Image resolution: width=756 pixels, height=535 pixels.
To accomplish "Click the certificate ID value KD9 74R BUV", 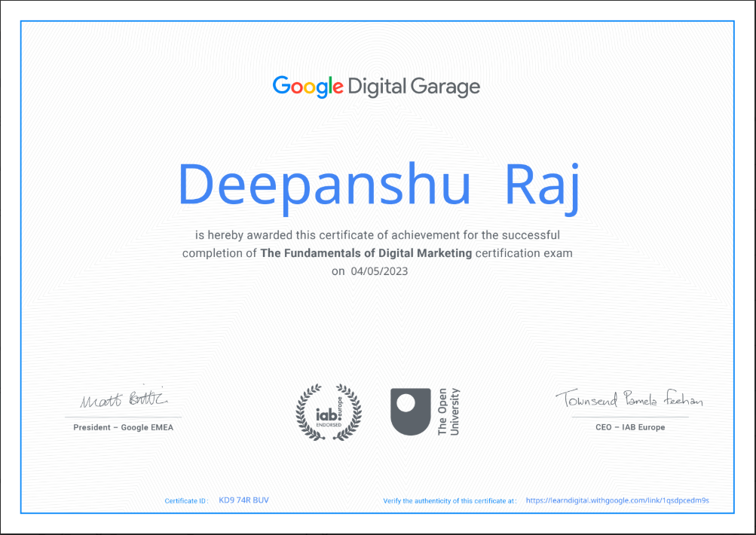I will click(244, 500).
